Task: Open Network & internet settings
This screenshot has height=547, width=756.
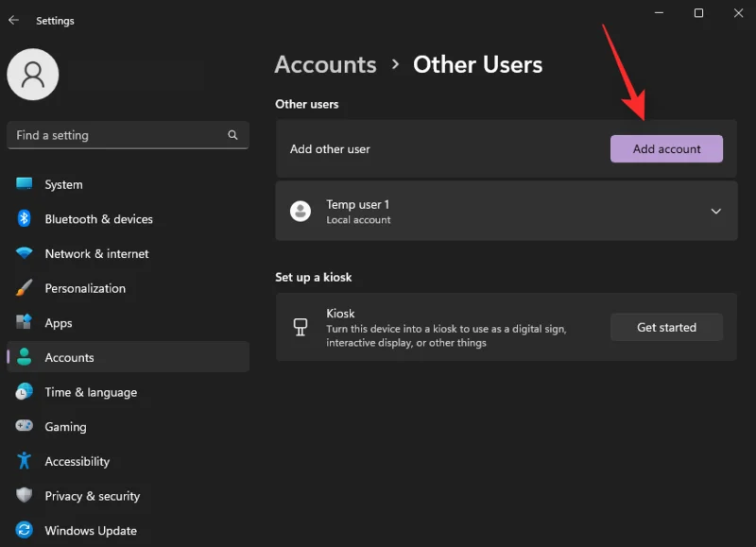Action: pos(96,253)
